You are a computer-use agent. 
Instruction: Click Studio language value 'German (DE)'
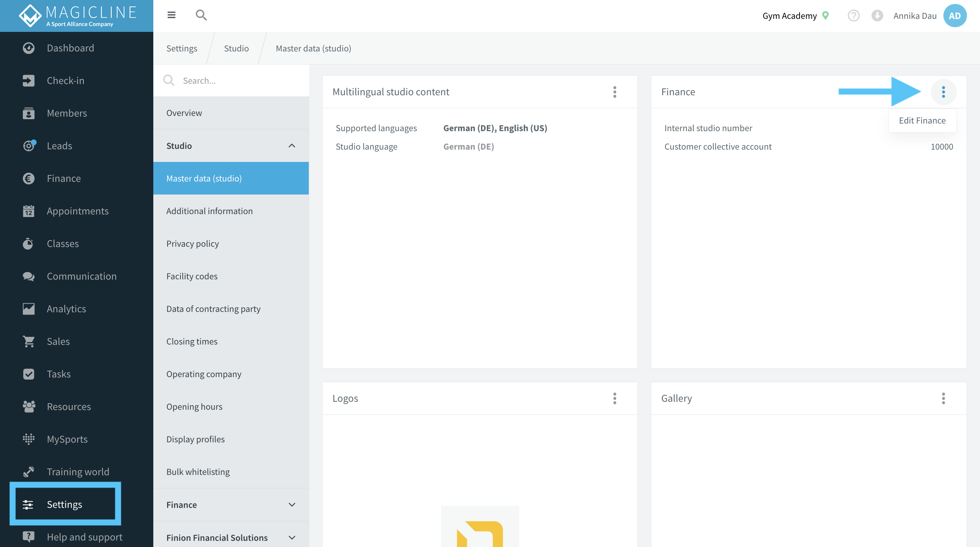tap(469, 147)
